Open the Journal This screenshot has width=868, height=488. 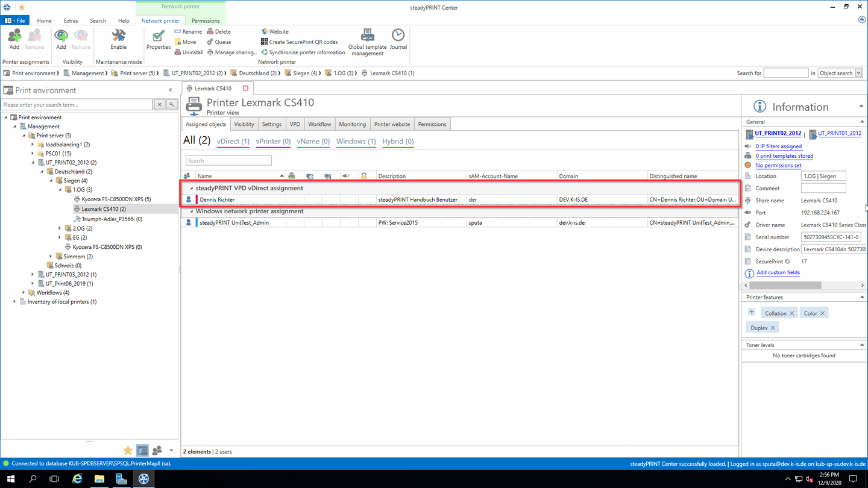[x=398, y=39]
